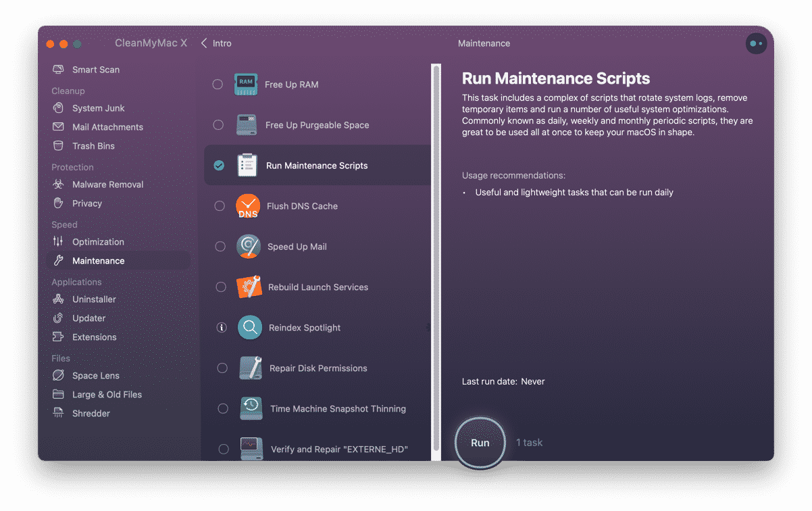Click the Flush DNS Cache icon
The width and height of the screenshot is (812, 511).
point(248,206)
